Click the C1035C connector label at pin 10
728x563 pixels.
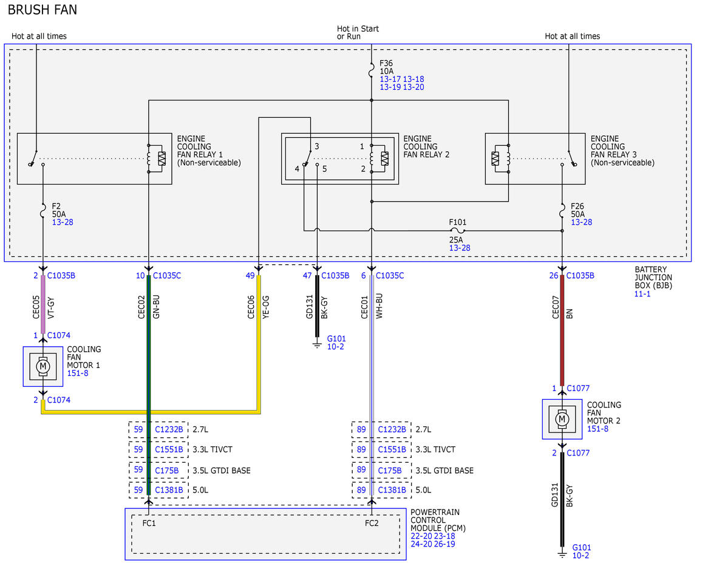[x=167, y=276]
